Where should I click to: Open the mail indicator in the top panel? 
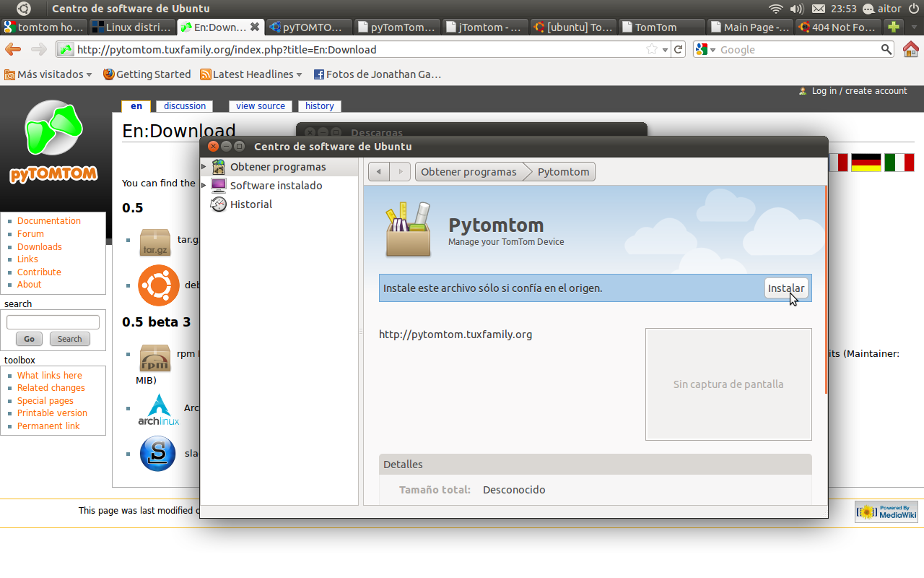(x=819, y=9)
